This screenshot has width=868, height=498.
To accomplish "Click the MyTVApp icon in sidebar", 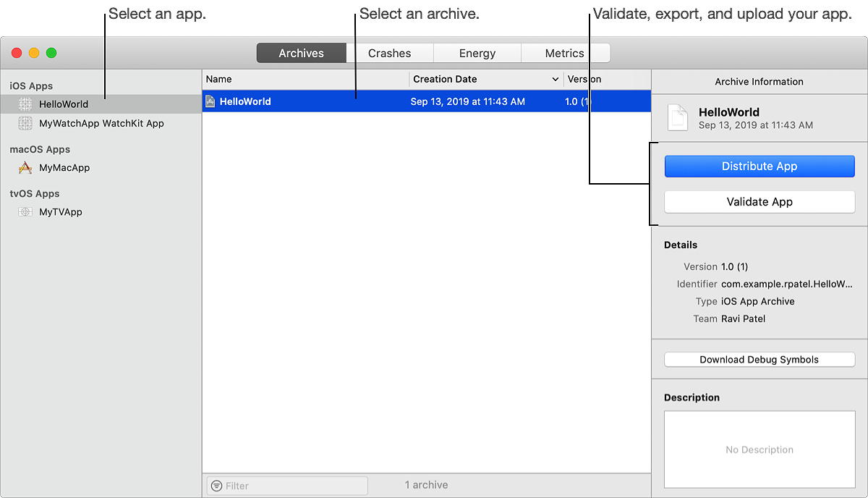I will pyautogui.click(x=25, y=212).
